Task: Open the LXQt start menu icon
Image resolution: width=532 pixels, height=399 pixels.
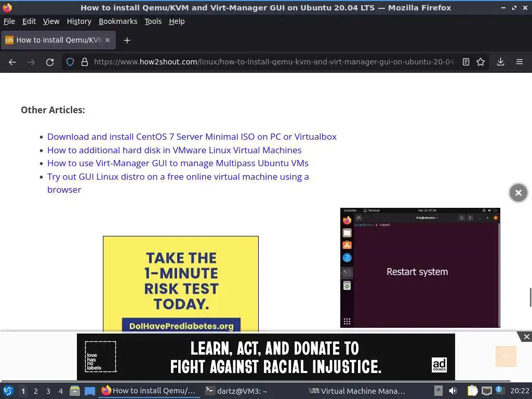Action: 8,391
